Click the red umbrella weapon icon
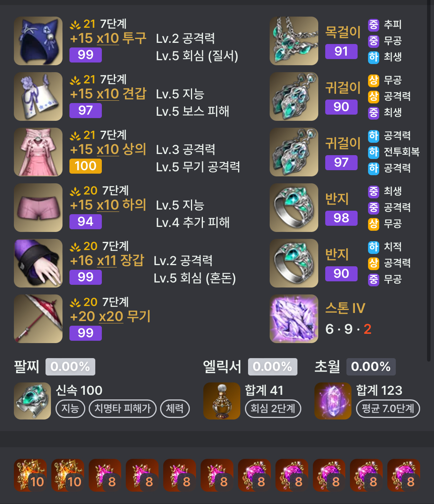The height and width of the screenshot is (504, 434). [38, 319]
